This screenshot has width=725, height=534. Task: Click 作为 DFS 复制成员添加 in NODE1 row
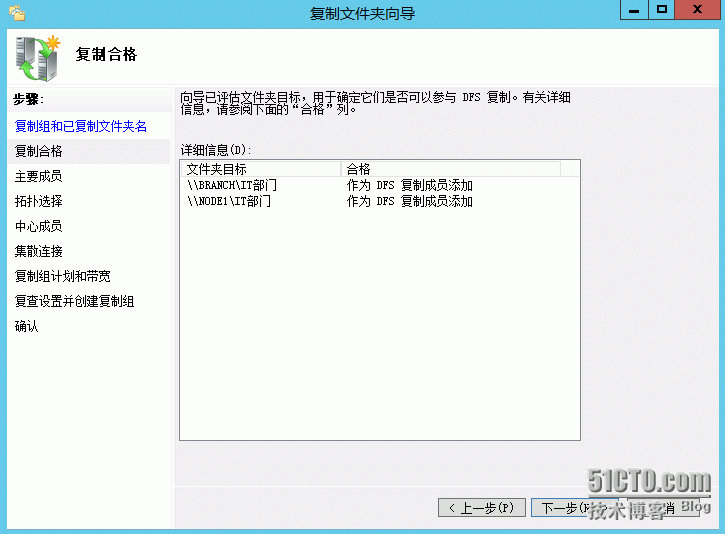coord(410,201)
